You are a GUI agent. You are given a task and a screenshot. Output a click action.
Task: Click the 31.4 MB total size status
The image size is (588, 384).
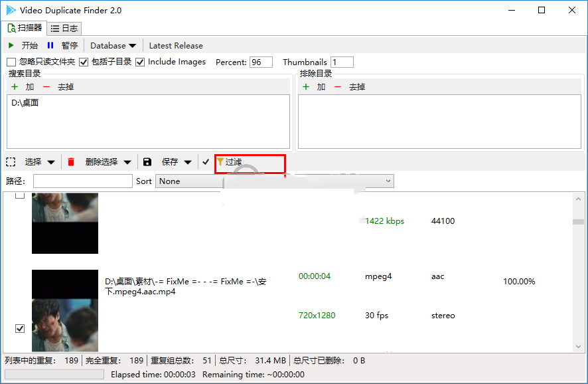(270, 360)
